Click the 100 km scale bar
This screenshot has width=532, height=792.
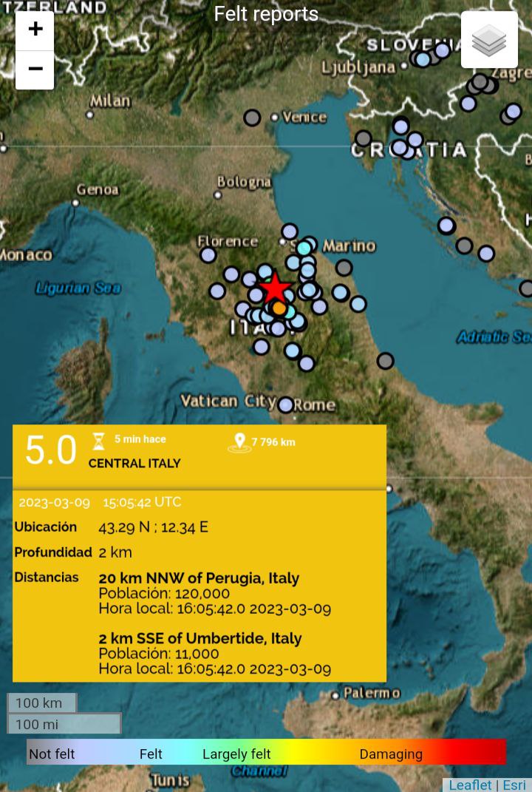click(x=42, y=703)
